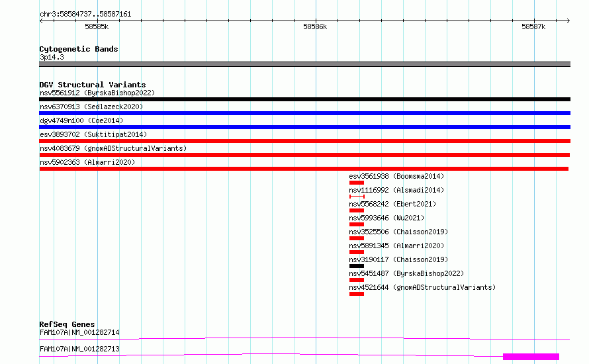This screenshot has height=364, width=589.
Task: Click the Cytogenetic Bands track title
Action: click(79, 49)
